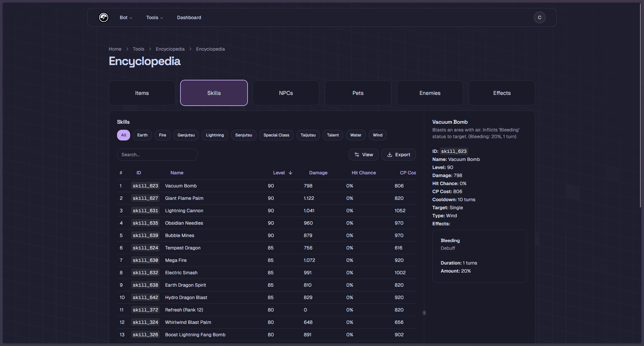Switch to the Effects tab

click(501, 93)
